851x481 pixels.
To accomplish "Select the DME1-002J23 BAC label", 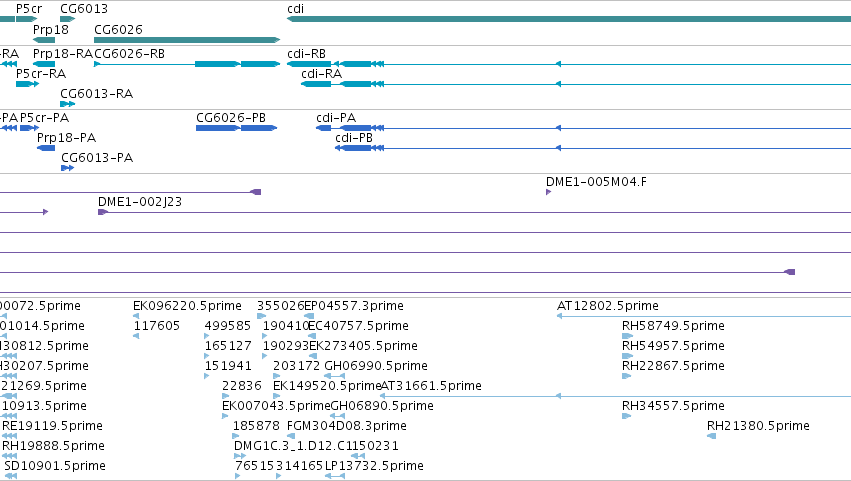I will click(x=140, y=202).
